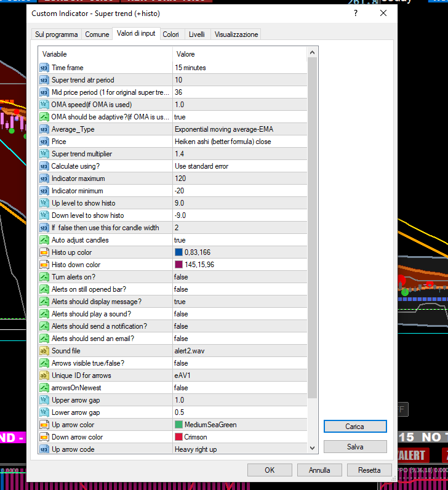This screenshot has height=490, width=448.
Task: Click the icon beside Upper arrow gap
Action: [44, 400]
